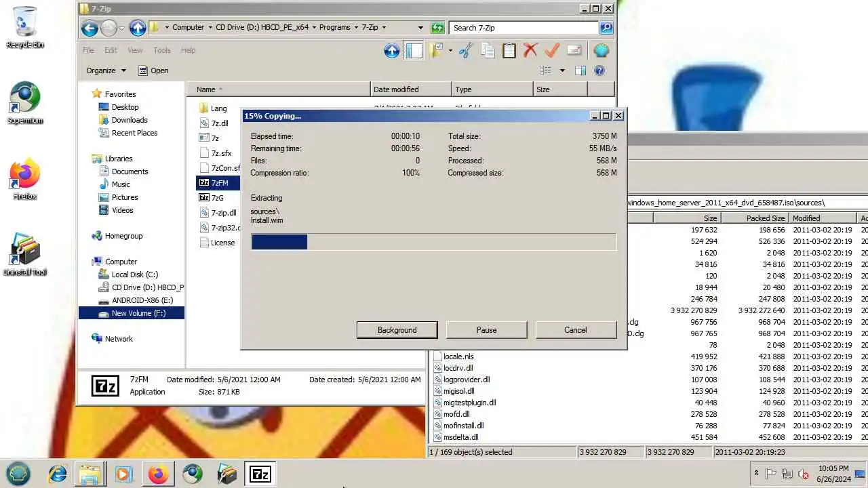This screenshot has height=488, width=868.
Task: Open the address bar history dropdown
Action: tap(420, 28)
